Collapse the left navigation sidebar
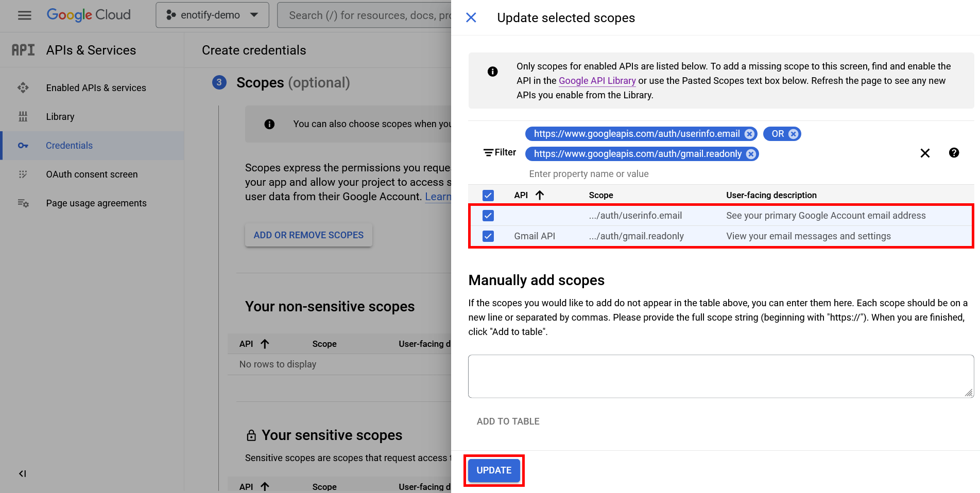The width and height of the screenshot is (980, 493). coord(23,473)
